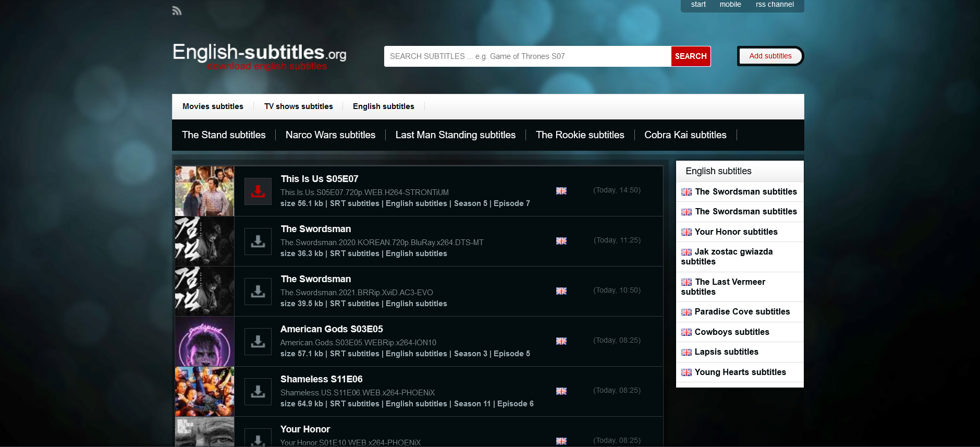Download The Swordsman 2021 BRRip subtitle icon
The width and height of the screenshot is (980, 447).
[258, 292]
